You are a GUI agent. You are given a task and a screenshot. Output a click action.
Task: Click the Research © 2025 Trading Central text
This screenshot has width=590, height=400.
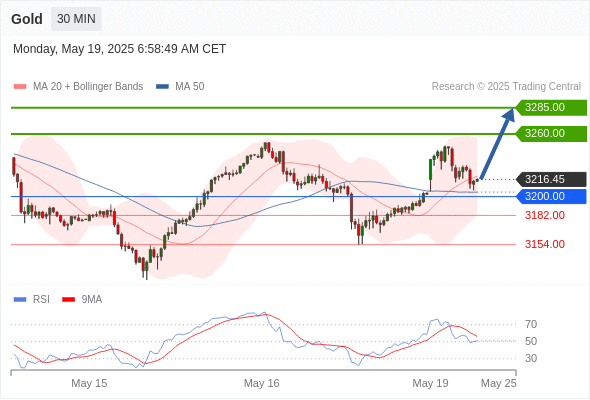(506, 87)
